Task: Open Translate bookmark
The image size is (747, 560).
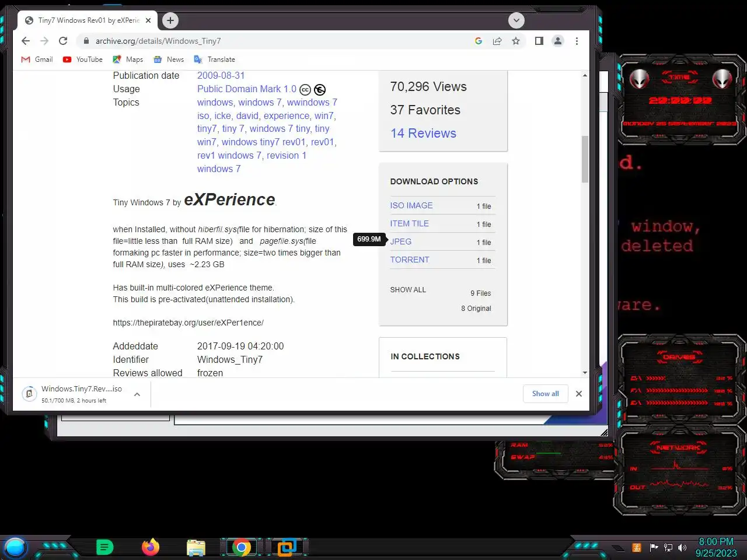Action: coord(214,60)
